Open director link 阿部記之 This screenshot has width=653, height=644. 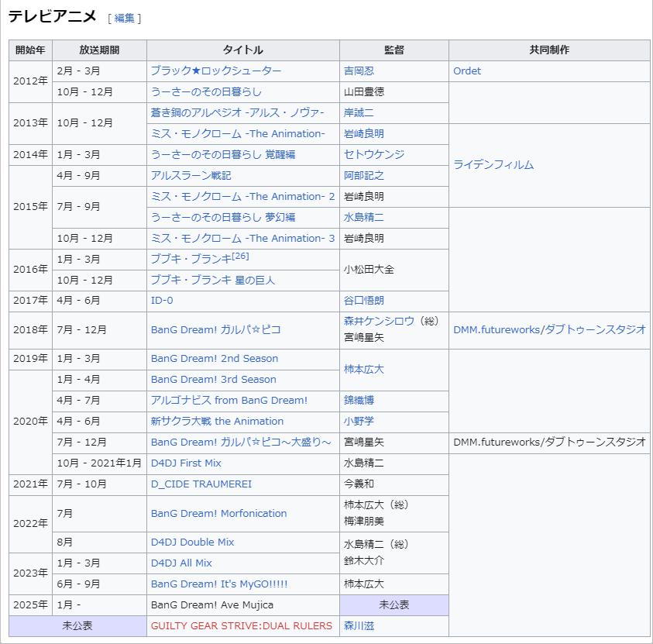(x=363, y=175)
